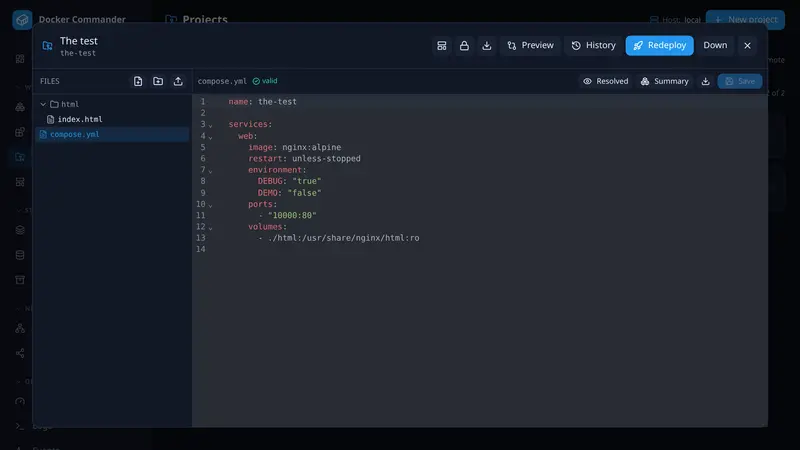The width and height of the screenshot is (800, 450).
Task: Open the template layout icon in header
Action: [442, 45]
